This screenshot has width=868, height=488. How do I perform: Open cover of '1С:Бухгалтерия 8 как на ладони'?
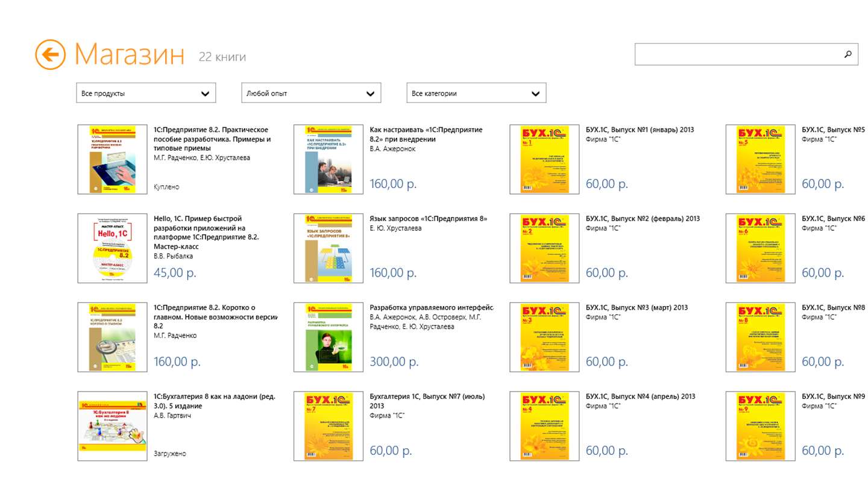(112, 427)
